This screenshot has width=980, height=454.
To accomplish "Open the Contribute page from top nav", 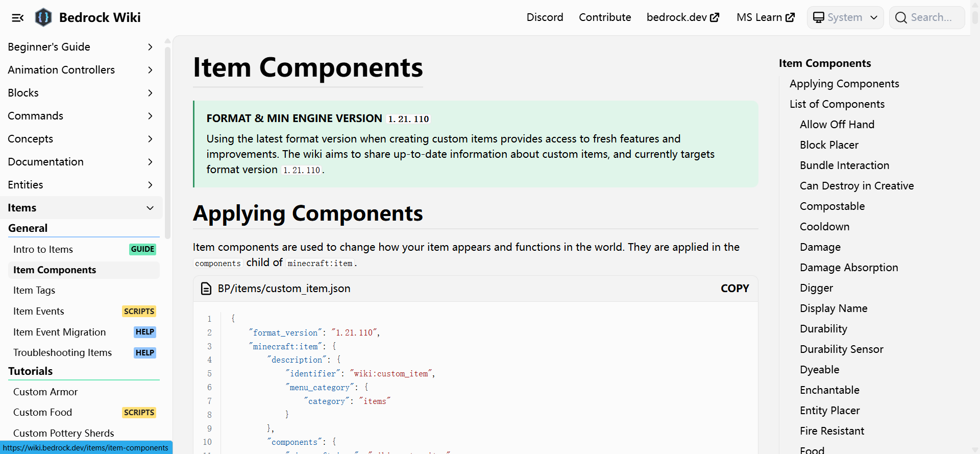I will tap(605, 17).
